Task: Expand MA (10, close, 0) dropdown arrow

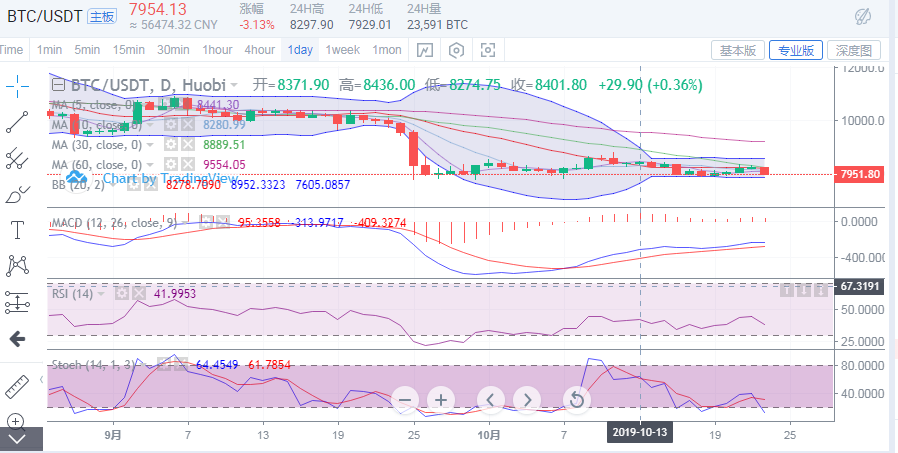Action: click(150, 125)
